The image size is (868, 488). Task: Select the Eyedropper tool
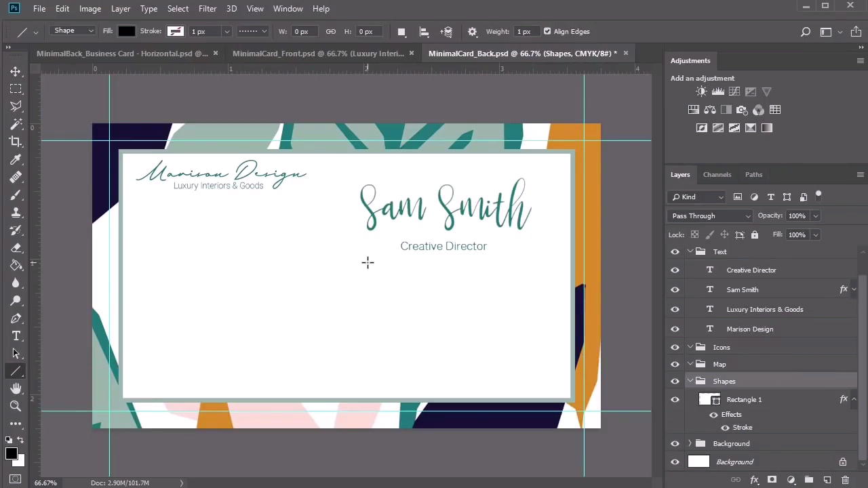[16, 159]
